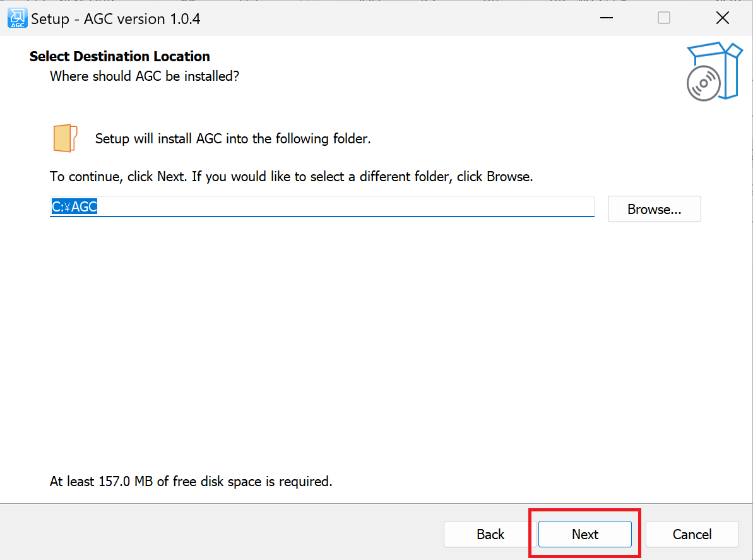Click the 157.0 MB free disk space notice
753x560 pixels.
(191, 482)
